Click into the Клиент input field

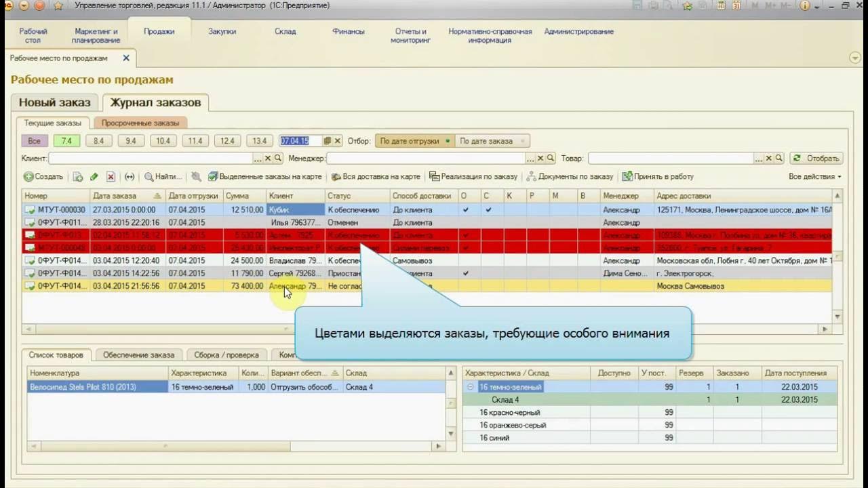pyautogui.click(x=151, y=158)
